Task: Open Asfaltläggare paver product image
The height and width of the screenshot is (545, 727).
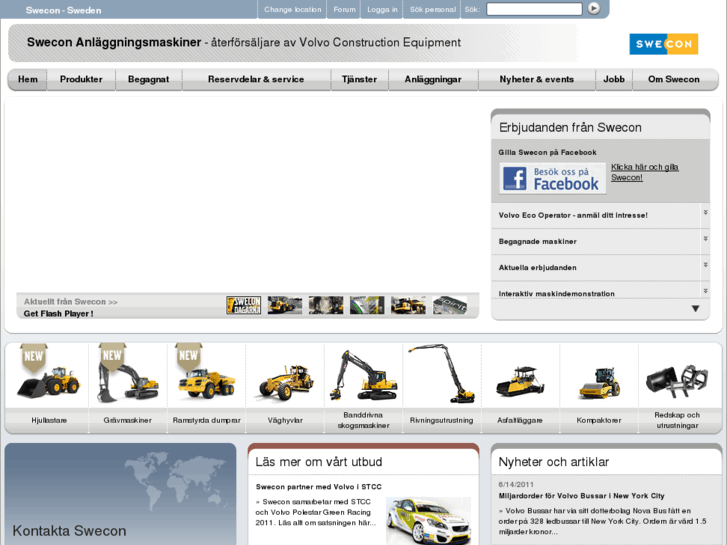Action: (520, 382)
